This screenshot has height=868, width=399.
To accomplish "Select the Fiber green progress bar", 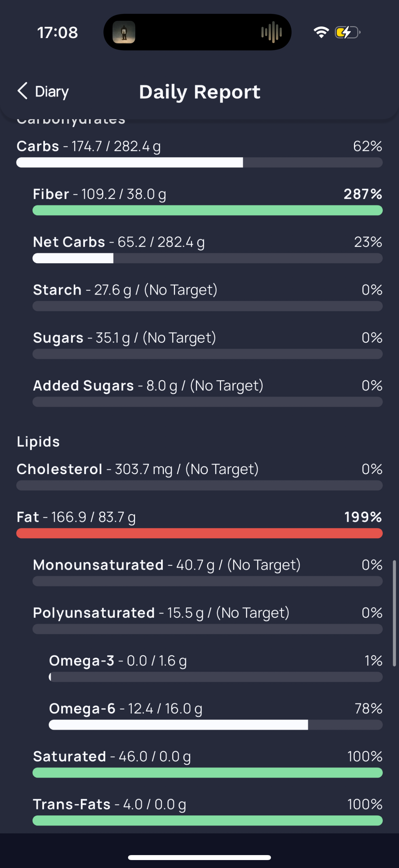I will pyautogui.click(x=207, y=211).
